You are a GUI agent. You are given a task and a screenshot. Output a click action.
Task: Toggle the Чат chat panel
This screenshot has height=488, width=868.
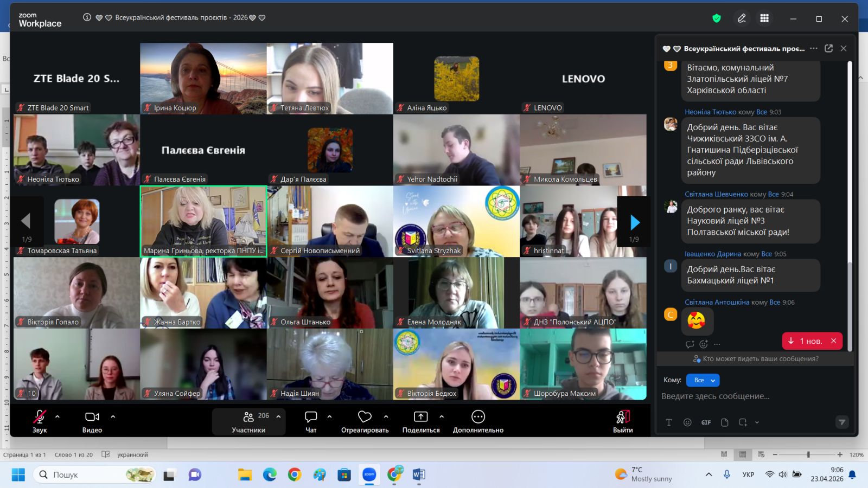click(311, 420)
